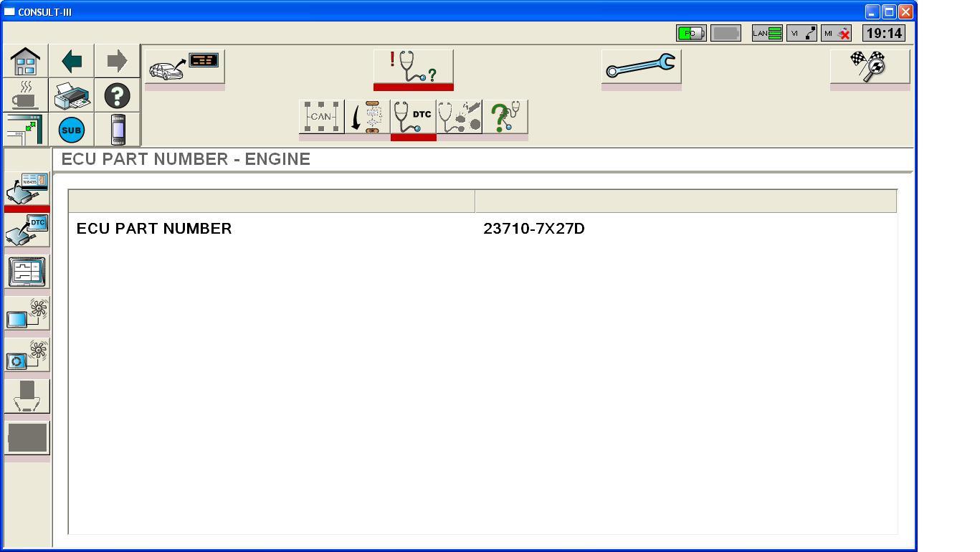Print the screen with the printer icon
Screen dimensions: 980x552
point(72,95)
